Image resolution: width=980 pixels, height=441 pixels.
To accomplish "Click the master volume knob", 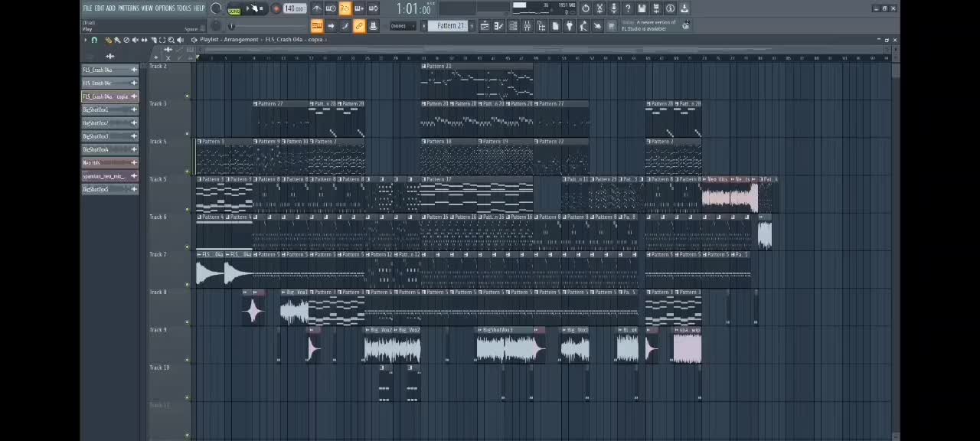I will pos(216,8).
